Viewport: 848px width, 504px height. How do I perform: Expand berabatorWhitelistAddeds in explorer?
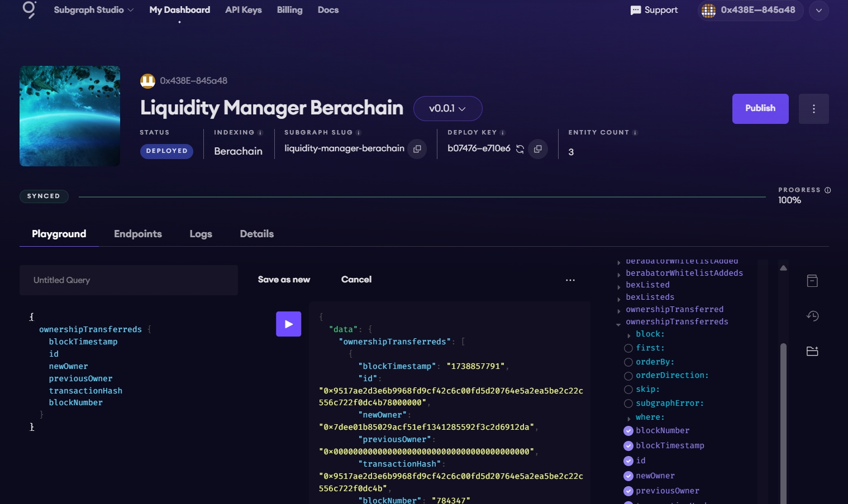point(619,275)
